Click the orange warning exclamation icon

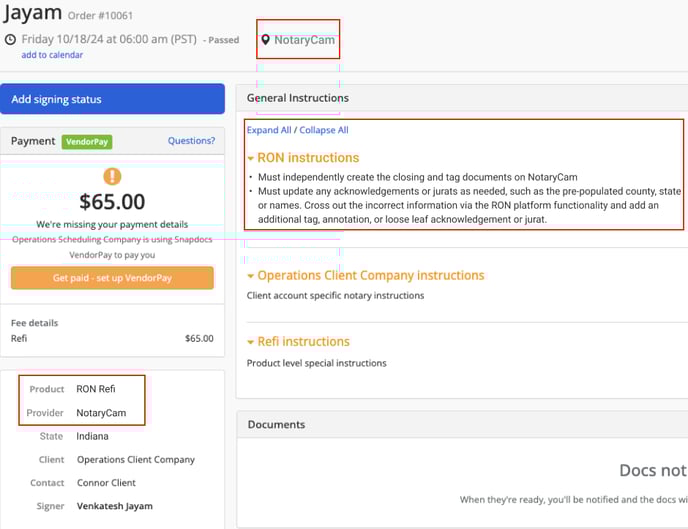pyautogui.click(x=112, y=176)
